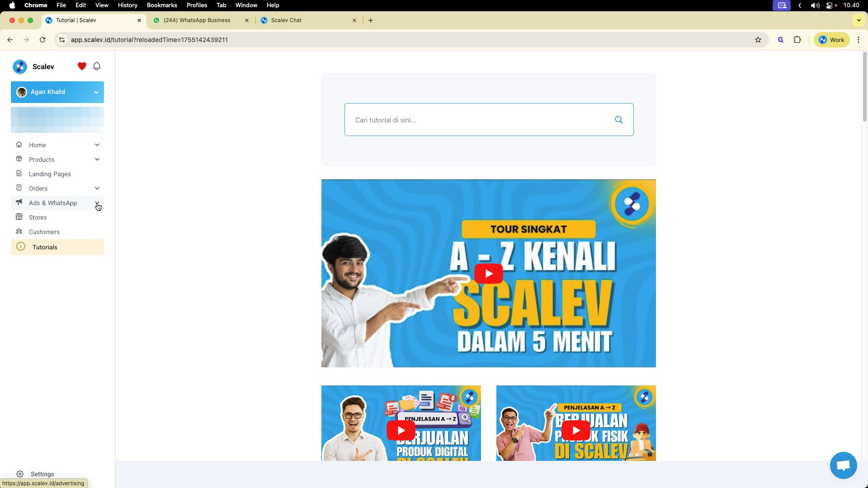The image size is (868, 488).
Task: Bookmark page with star icon
Action: (758, 40)
